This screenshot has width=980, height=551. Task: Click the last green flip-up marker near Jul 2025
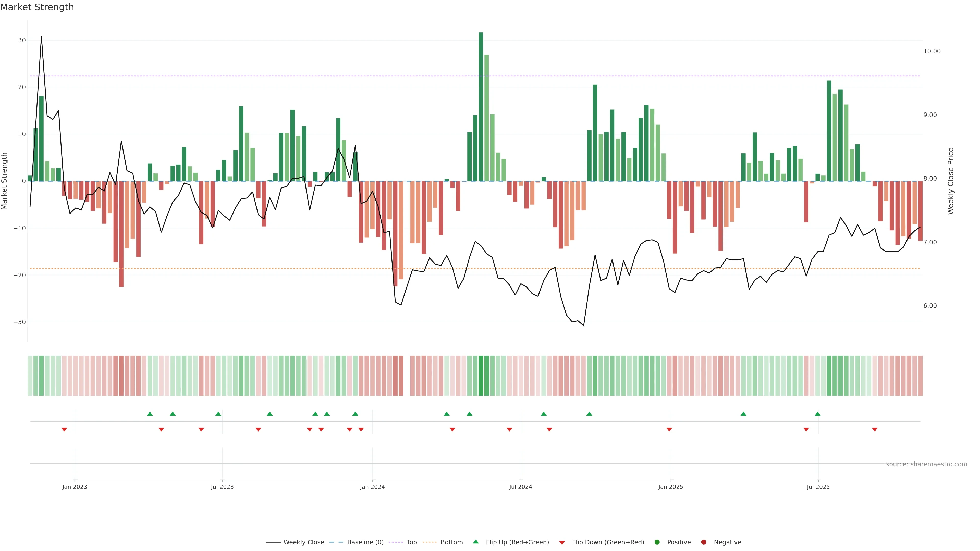point(817,414)
